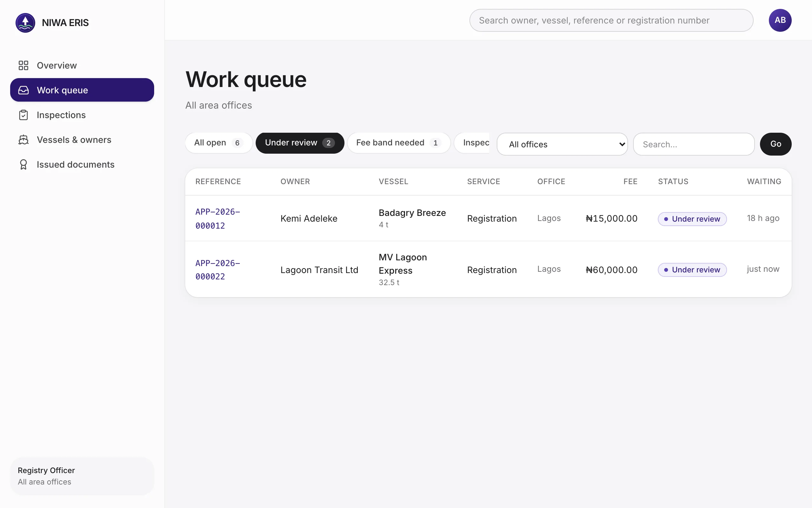Click owner Lagoon Transit Ltd

click(319, 270)
